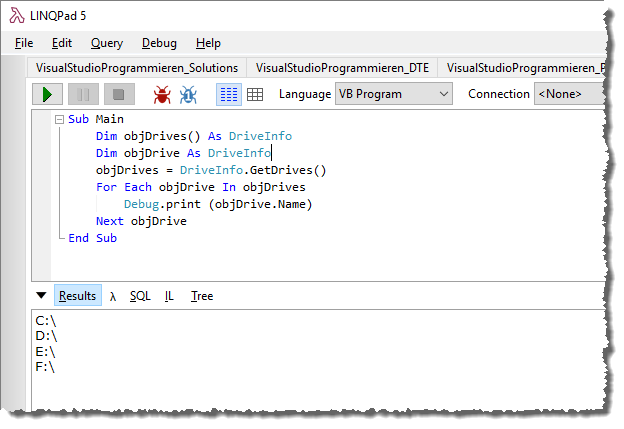624x429 pixels.
Task: Switch results to data grid view icon
Action: coord(254,94)
